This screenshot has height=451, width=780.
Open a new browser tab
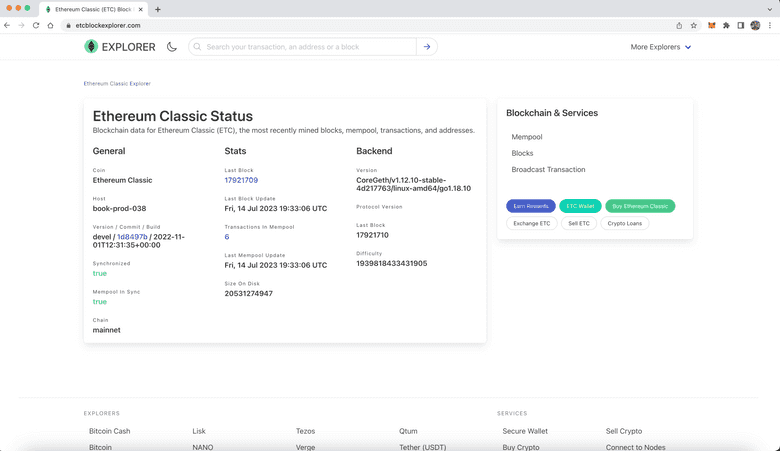click(158, 9)
